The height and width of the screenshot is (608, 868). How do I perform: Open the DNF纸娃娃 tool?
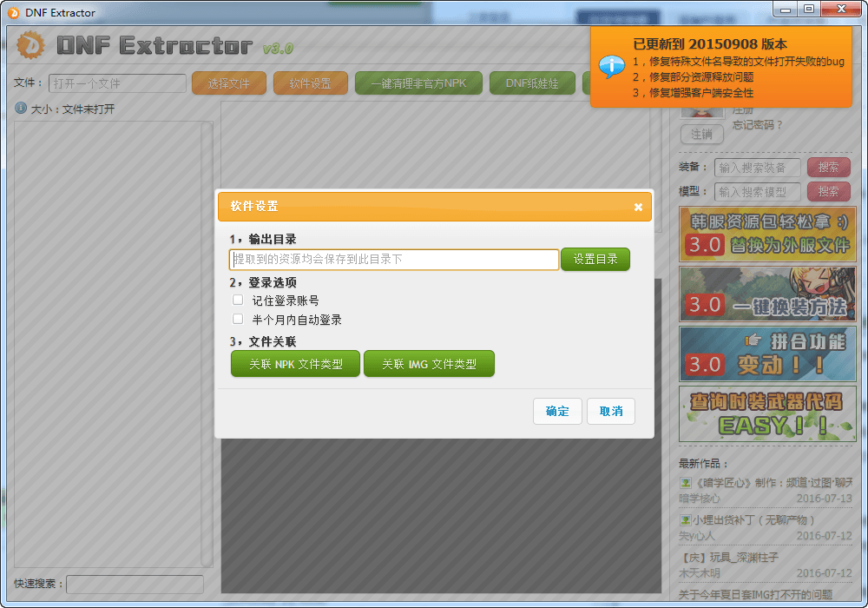(533, 83)
